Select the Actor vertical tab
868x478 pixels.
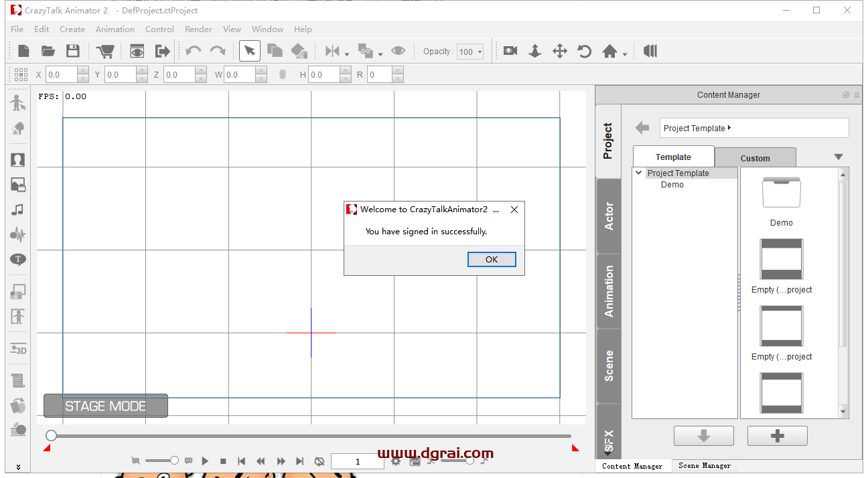(609, 216)
